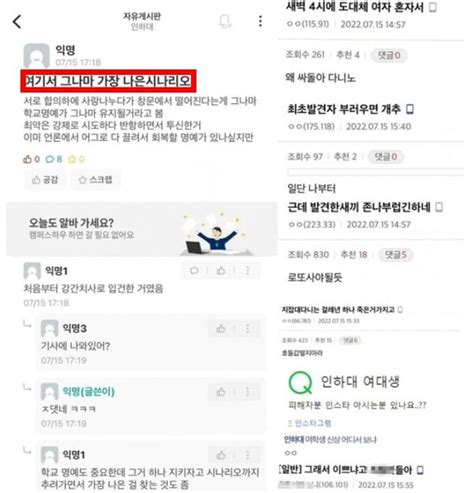Open the 오늘도 알바 가세요? ad banner
The image size is (474, 493).
coord(142,229)
